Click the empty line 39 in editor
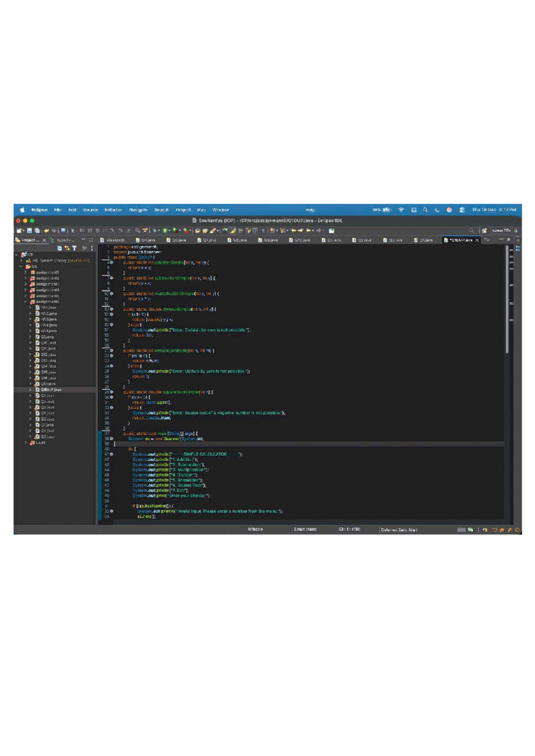535x756 pixels. pos(267,444)
